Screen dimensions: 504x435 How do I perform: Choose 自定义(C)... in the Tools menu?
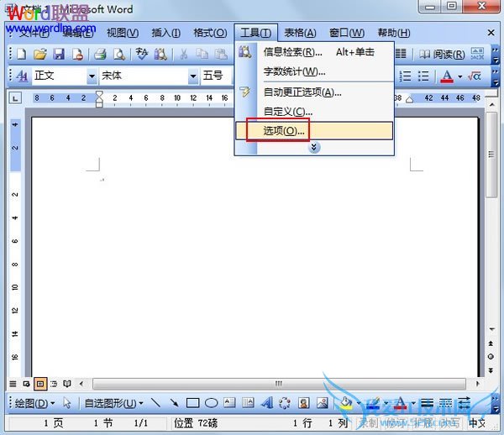click(314, 112)
